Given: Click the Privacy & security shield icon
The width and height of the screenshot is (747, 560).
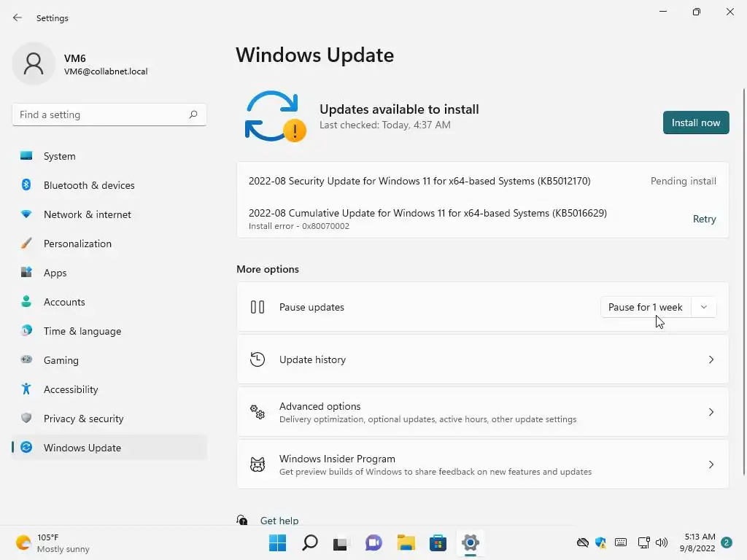Looking at the screenshot, I should click(x=26, y=418).
